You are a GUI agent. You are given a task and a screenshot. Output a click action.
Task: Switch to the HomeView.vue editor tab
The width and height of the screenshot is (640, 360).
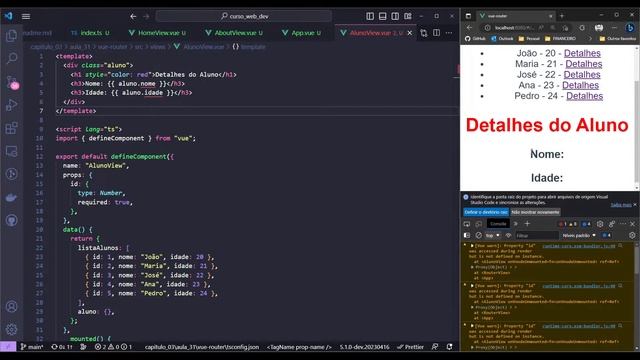click(x=157, y=33)
